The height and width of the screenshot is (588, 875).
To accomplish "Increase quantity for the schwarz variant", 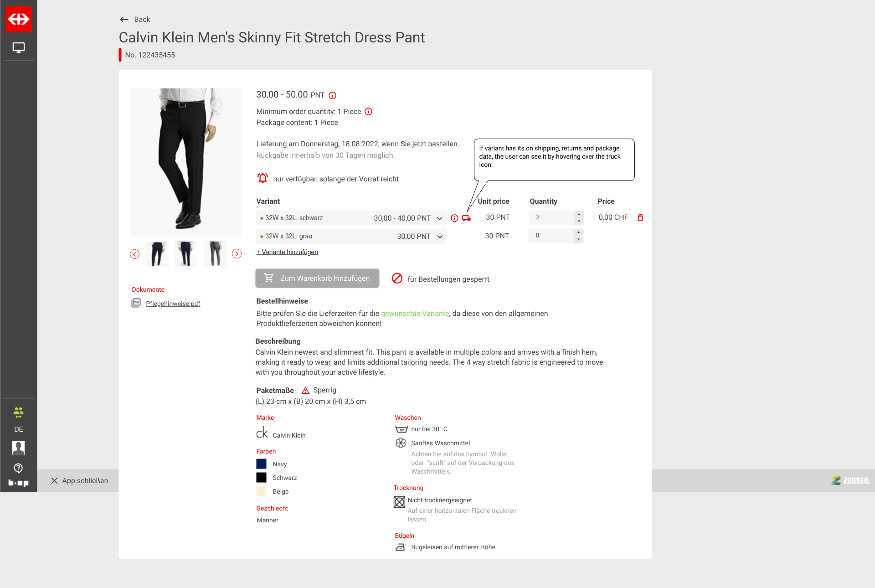I will [579, 214].
